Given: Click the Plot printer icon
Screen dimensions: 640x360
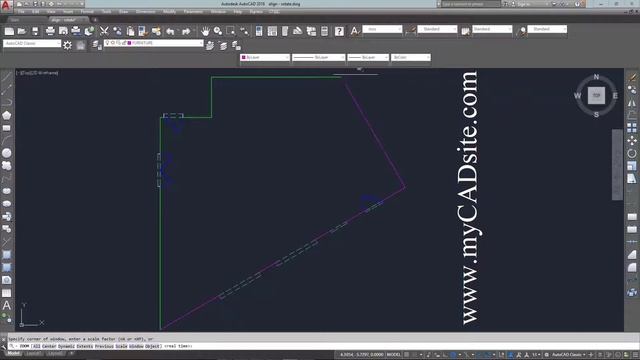Looking at the screenshot, I should [50, 31].
